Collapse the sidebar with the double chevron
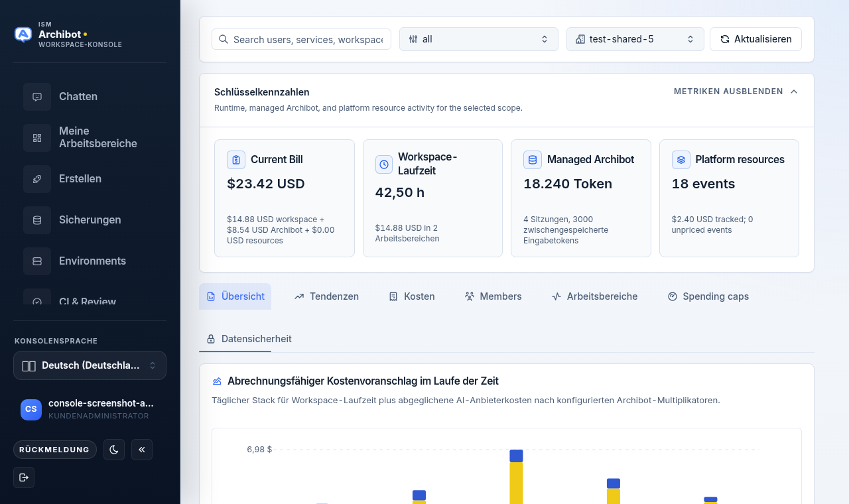Viewport: 849px width, 504px height. click(x=142, y=450)
